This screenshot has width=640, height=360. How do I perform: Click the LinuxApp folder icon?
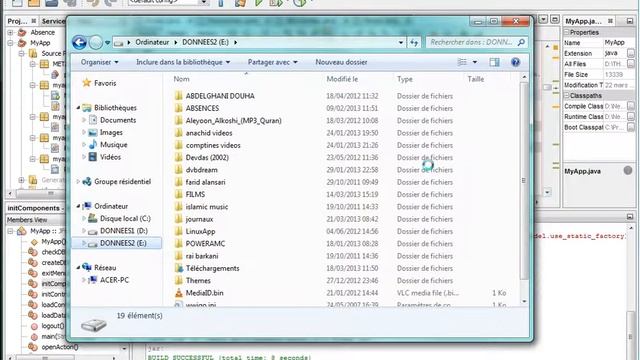coord(178,231)
